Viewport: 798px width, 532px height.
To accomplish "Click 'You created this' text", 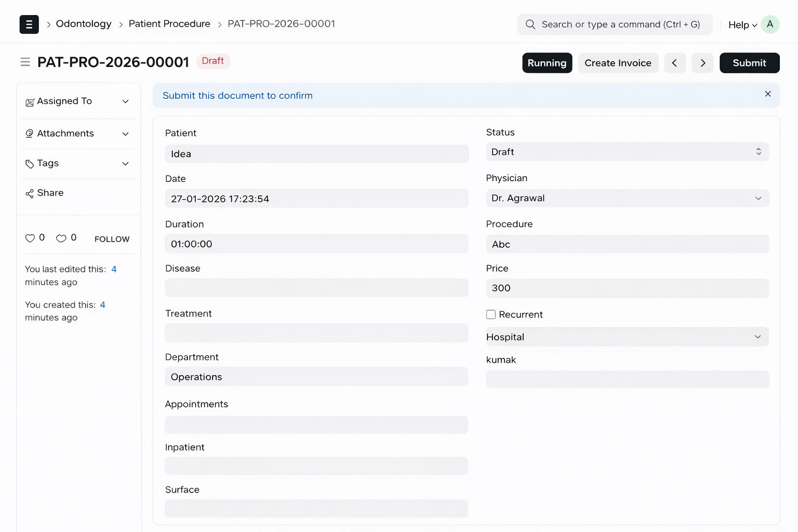I will [x=60, y=305].
